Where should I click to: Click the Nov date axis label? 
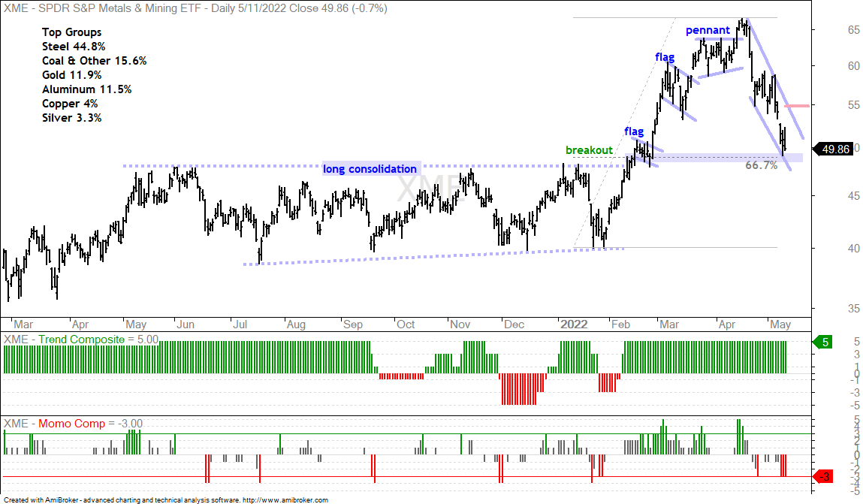pyautogui.click(x=460, y=324)
